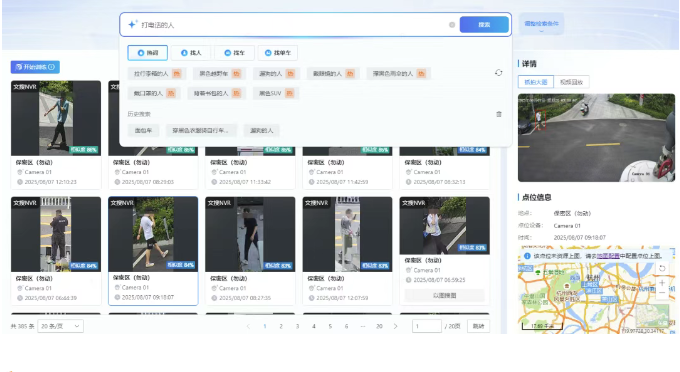Viewport: 680px width, 372px height.
Task: Select the 找人 category tab
Action: 191,53
